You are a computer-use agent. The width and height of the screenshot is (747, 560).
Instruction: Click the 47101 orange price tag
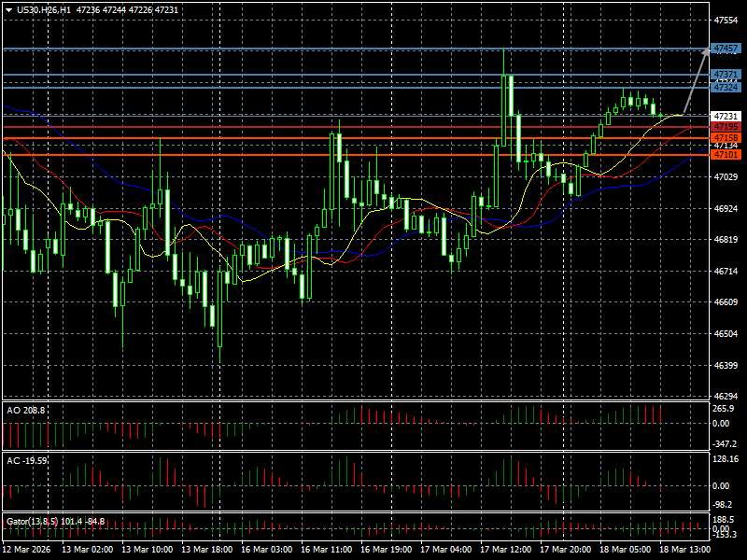pyautogui.click(x=726, y=155)
